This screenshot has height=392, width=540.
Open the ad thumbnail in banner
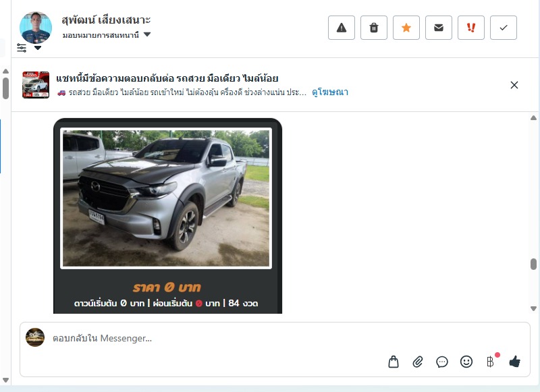[36, 84]
